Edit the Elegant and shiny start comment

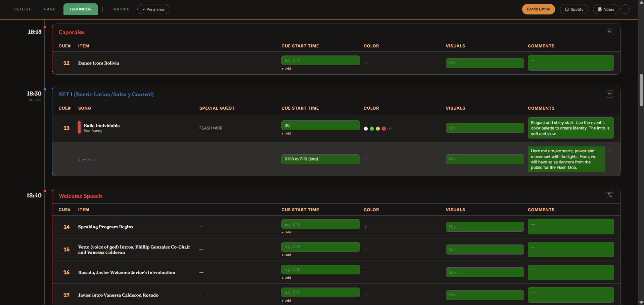pos(571,128)
